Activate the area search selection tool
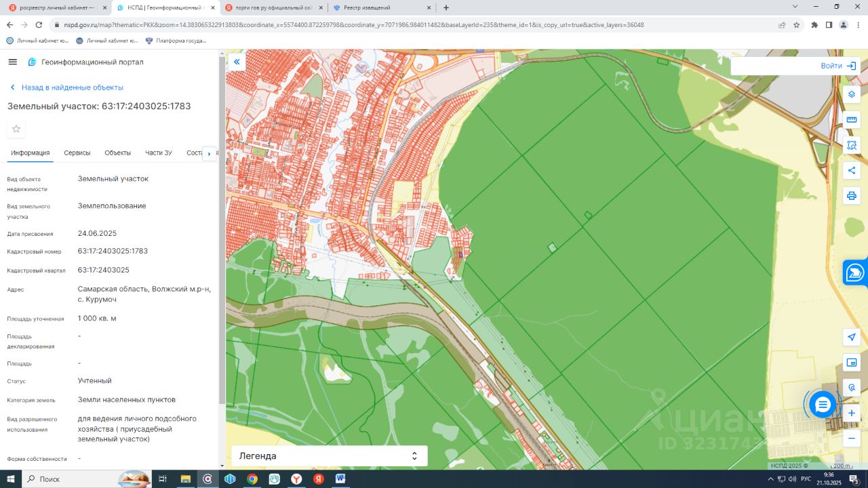This screenshot has width=868, height=488. pyautogui.click(x=852, y=145)
